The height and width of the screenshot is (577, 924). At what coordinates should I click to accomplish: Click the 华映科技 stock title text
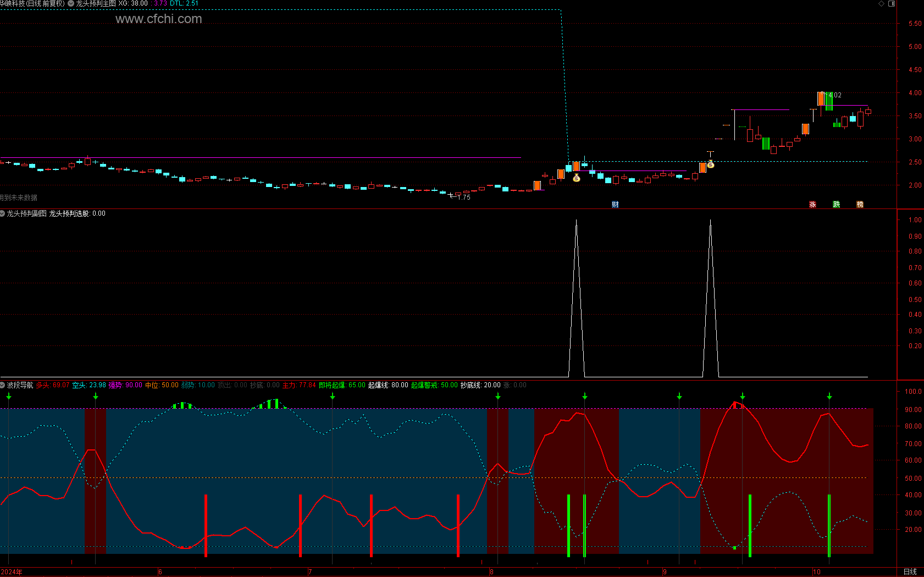12,3
